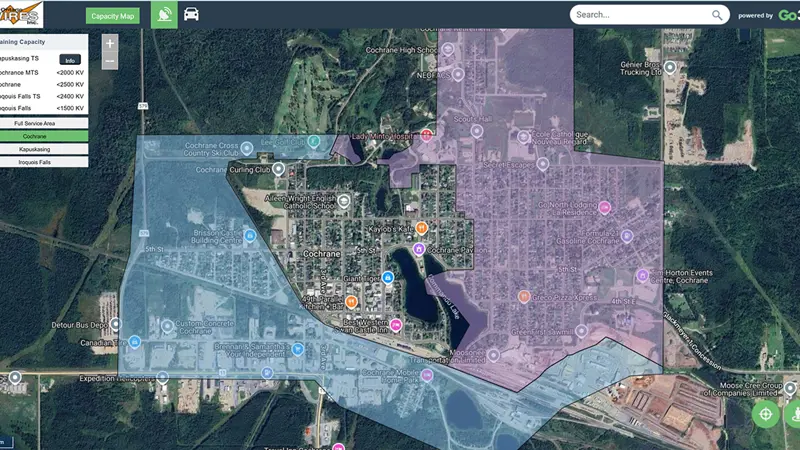
Task: Switch to the Iroquois Falls service area
Action: point(44,162)
